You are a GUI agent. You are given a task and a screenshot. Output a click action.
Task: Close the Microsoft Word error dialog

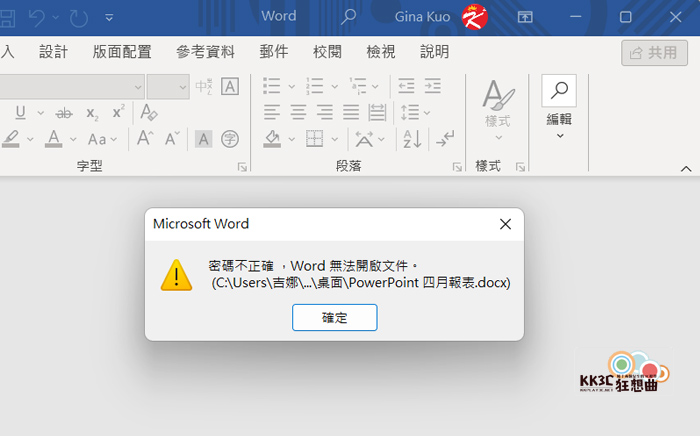click(x=505, y=224)
